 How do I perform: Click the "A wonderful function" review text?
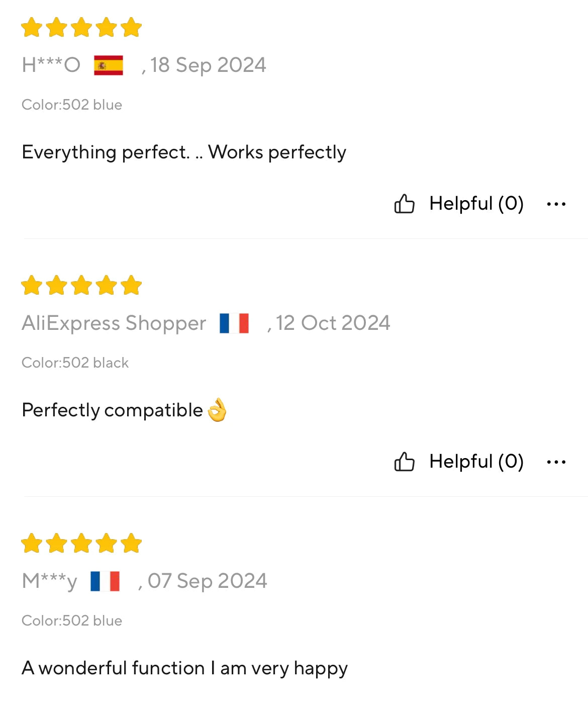coord(184,668)
